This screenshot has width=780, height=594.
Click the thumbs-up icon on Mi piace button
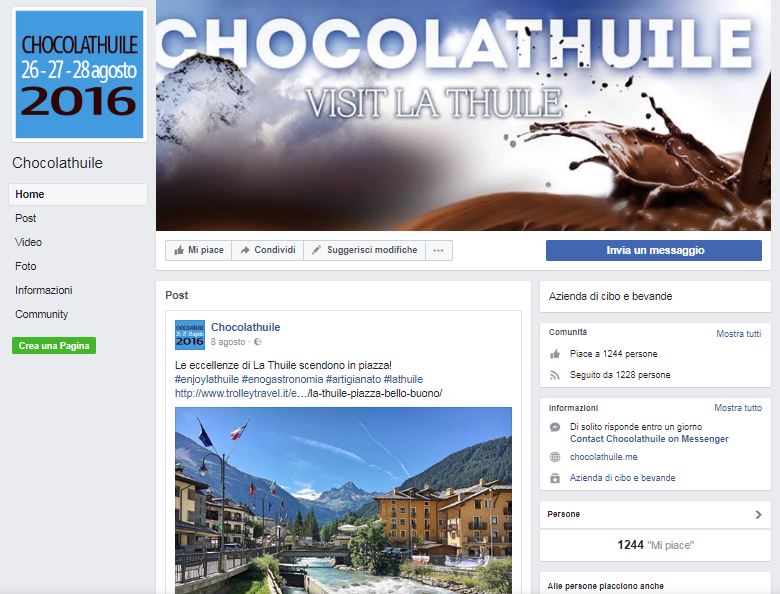(x=179, y=250)
